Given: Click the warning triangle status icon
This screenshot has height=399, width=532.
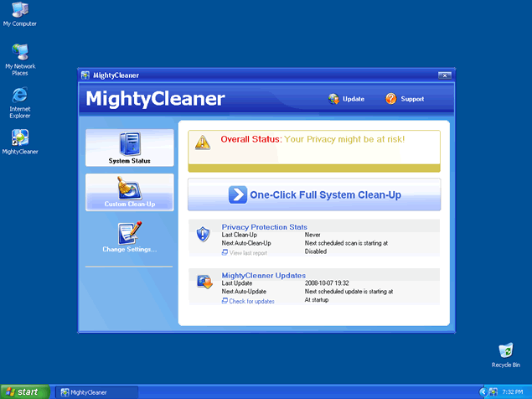Looking at the screenshot, I should coord(203,142).
